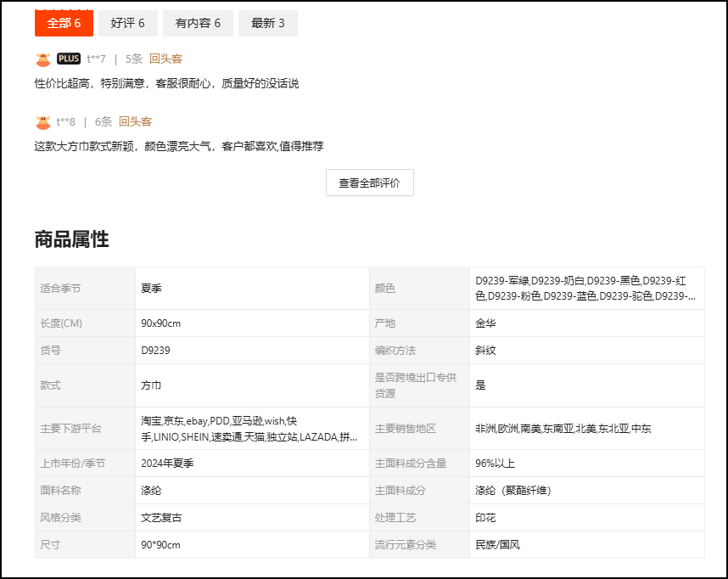Click the 印花 process value
728x579 pixels.
click(x=485, y=517)
